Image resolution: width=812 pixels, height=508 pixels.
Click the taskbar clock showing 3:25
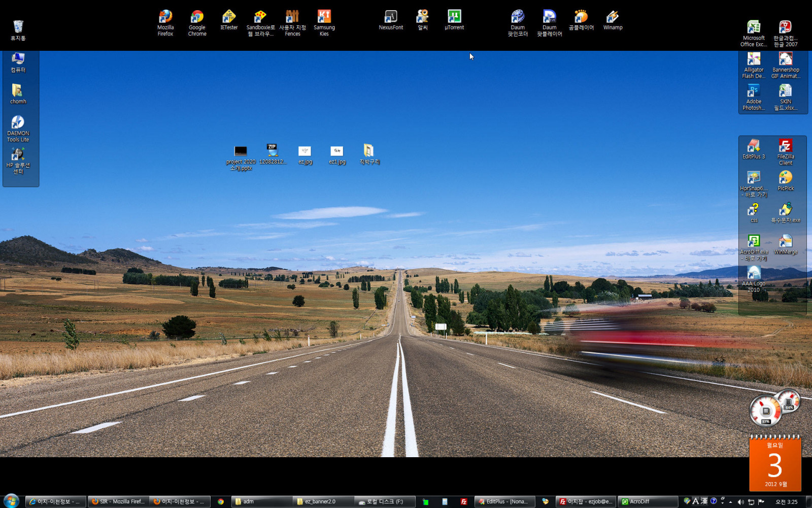coord(786,502)
